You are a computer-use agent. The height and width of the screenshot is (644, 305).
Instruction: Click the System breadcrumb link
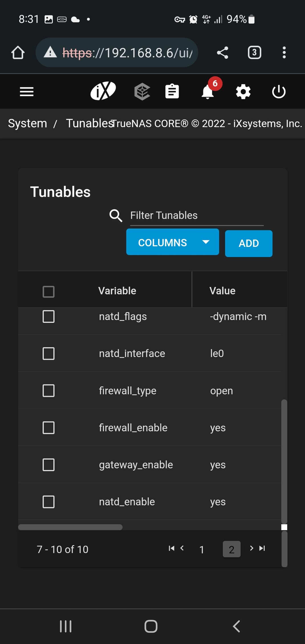(27, 123)
